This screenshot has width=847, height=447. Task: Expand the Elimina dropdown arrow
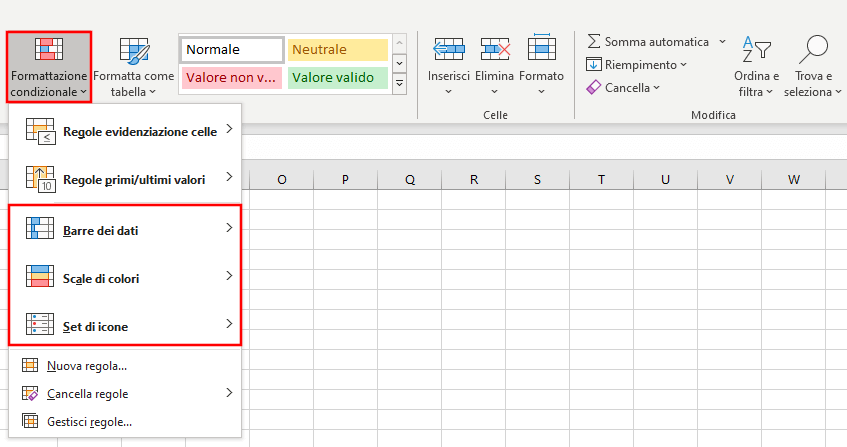pos(494,92)
